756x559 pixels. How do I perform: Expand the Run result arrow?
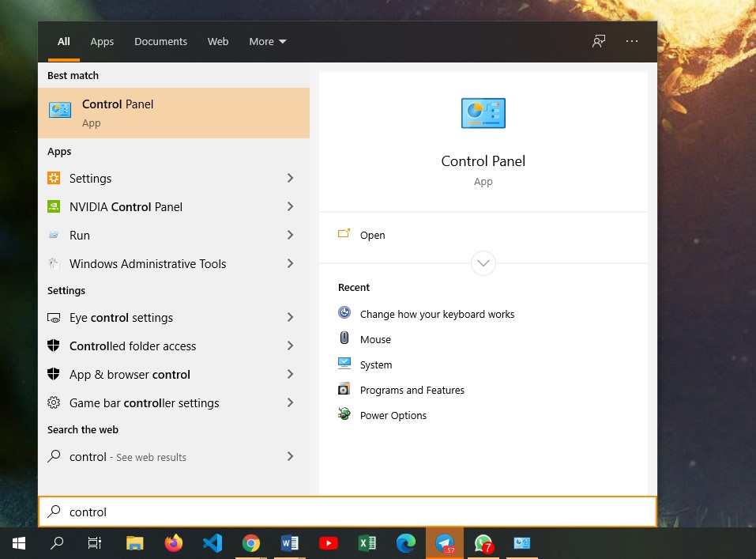(x=290, y=235)
